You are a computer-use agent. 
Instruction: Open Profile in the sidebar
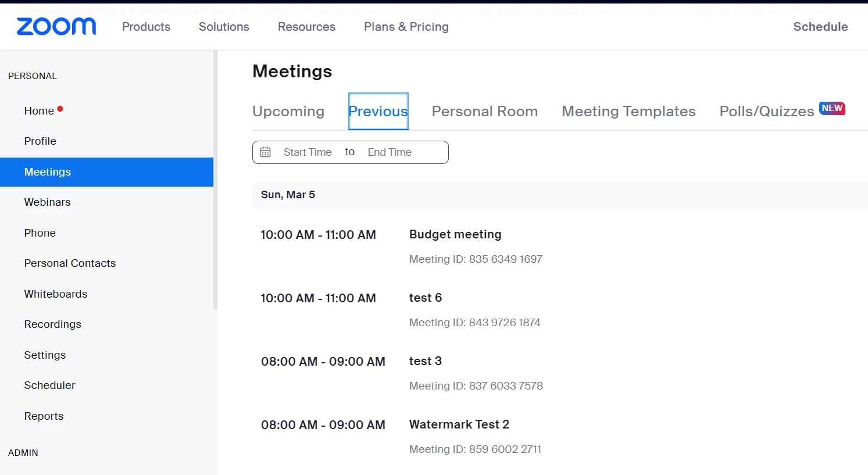click(x=40, y=141)
